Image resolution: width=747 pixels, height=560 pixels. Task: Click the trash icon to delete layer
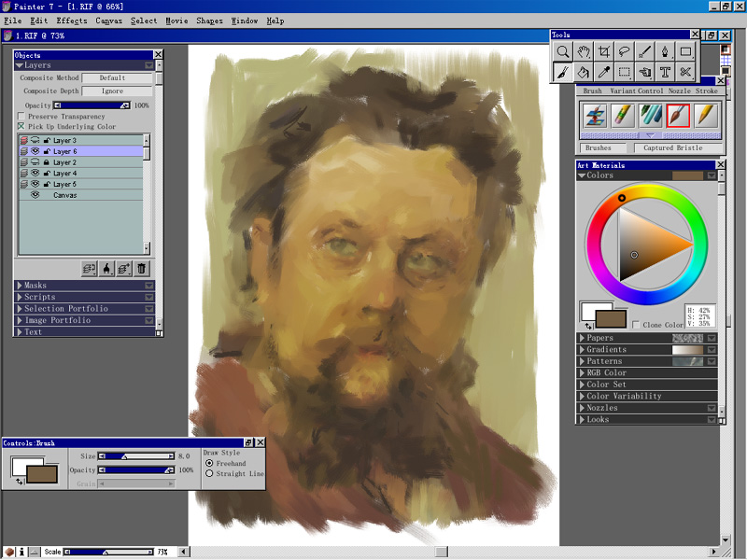[x=142, y=269]
